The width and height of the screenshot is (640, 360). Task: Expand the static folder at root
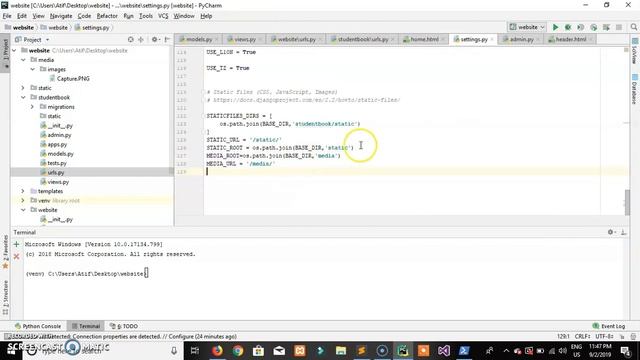tap(23, 88)
